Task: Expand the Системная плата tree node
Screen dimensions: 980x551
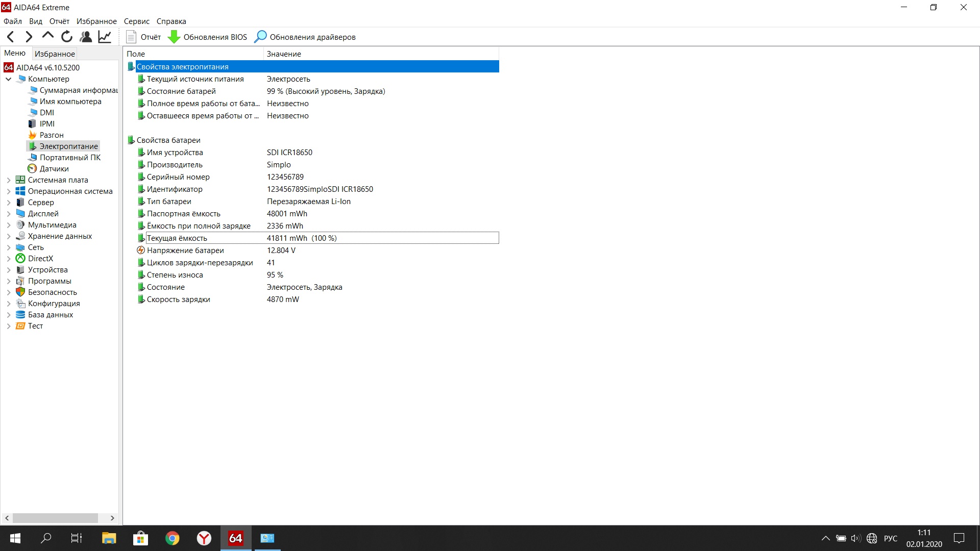Action: (x=9, y=180)
